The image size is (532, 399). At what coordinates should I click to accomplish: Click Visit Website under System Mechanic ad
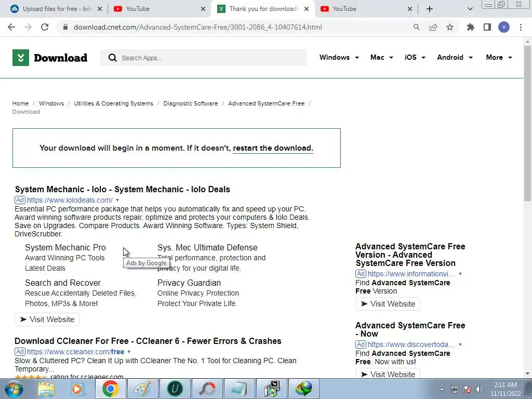[x=47, y=320]
